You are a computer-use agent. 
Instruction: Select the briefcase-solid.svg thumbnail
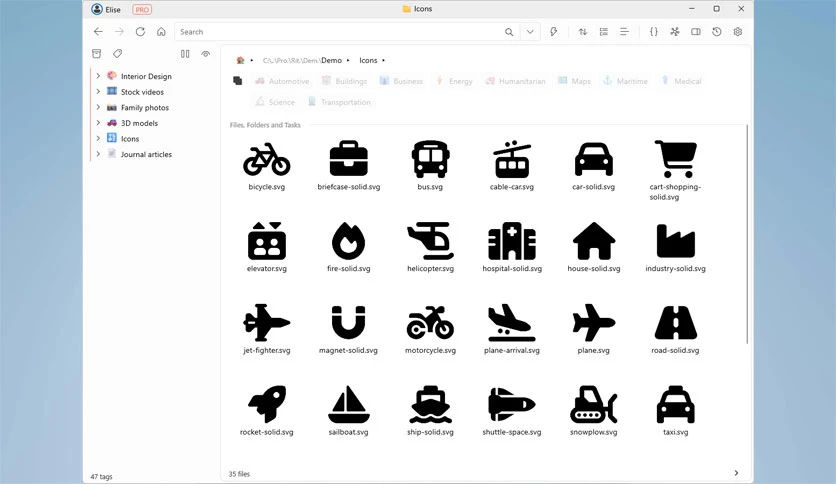pyautogui.click(x=349, y=158)
